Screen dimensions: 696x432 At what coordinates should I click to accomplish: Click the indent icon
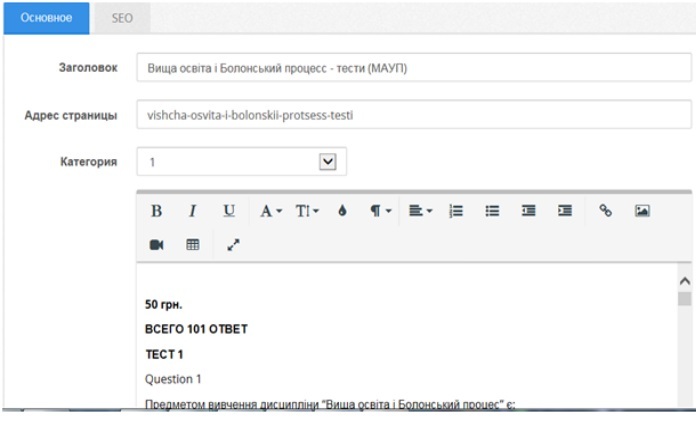pos(565,211)
